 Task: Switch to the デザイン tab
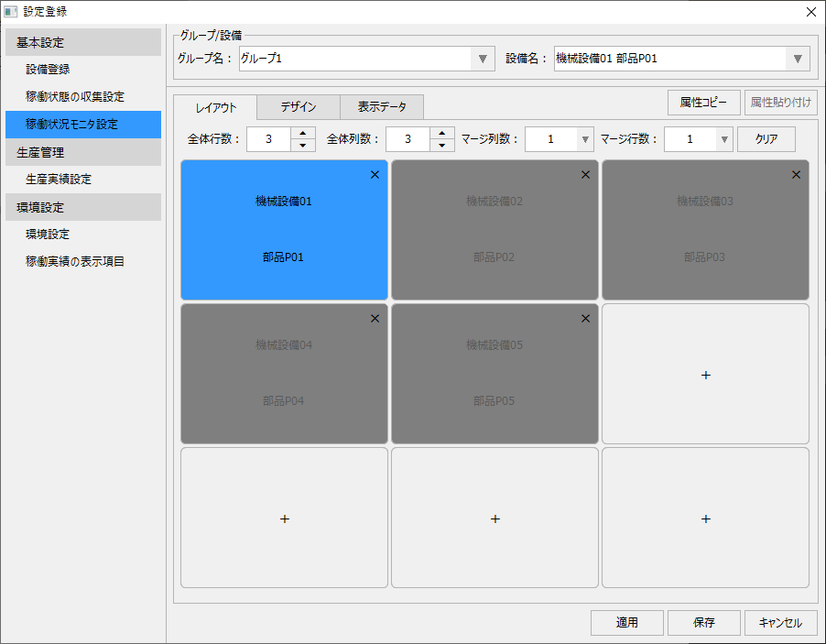298,106
